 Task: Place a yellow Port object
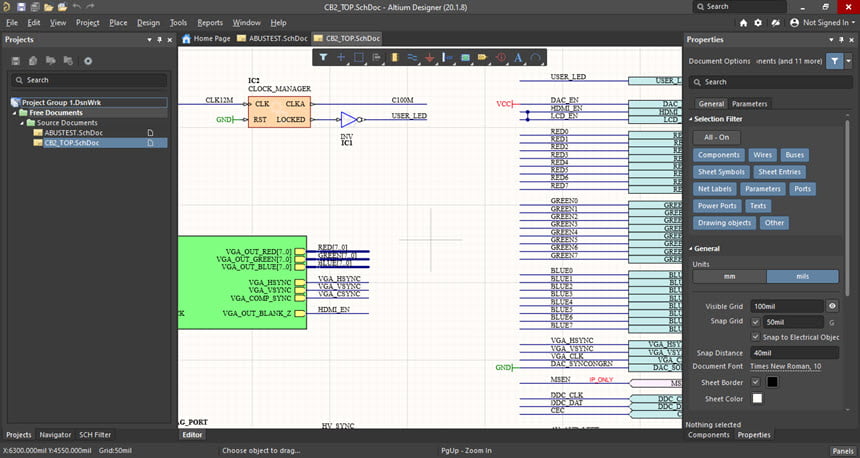pos(483,57)
